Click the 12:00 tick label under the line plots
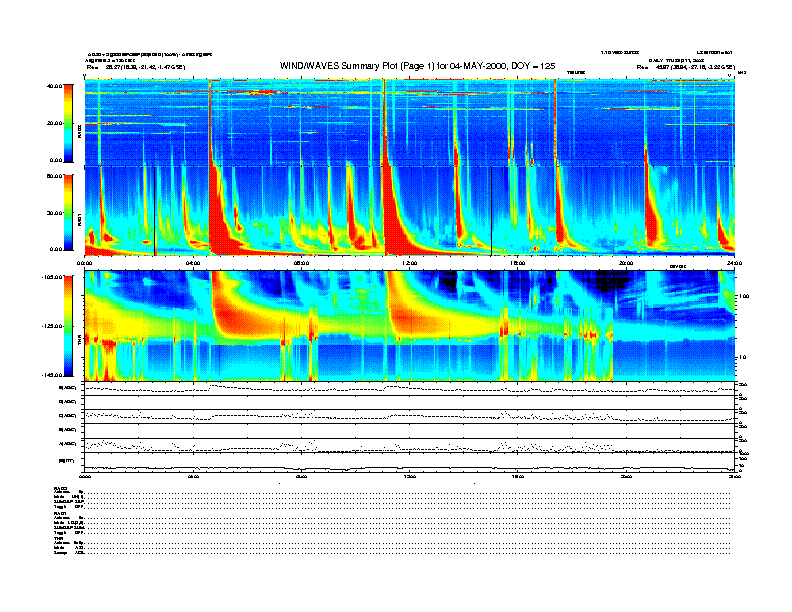 [x=410, y=476]
